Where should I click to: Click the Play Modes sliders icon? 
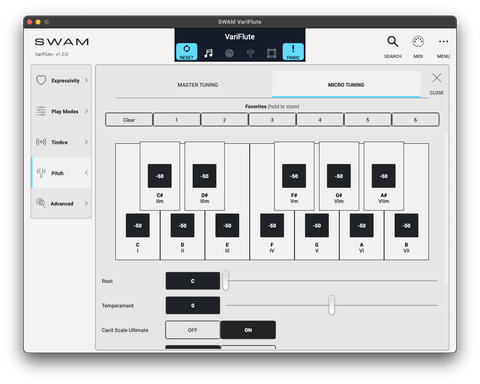tap(41, 111)
